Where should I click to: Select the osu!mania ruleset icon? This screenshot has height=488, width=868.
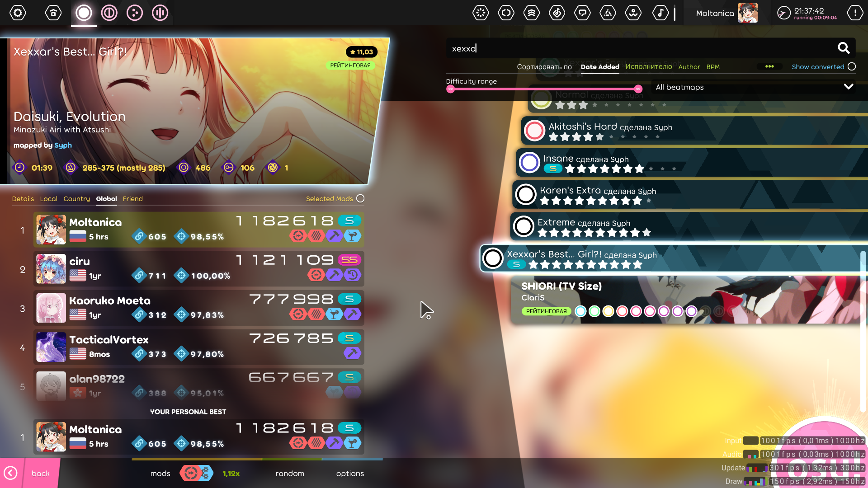click(159, 13)
